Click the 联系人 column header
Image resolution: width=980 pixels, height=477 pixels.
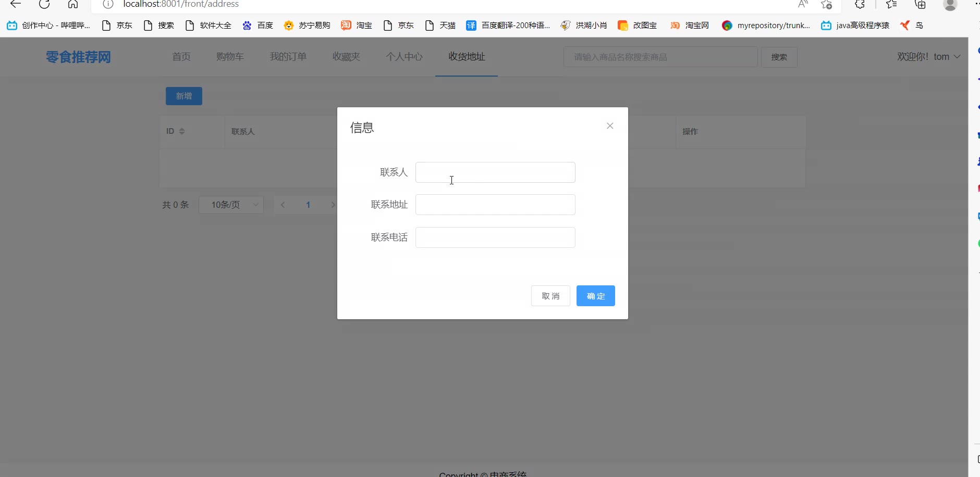coord(243,132)
